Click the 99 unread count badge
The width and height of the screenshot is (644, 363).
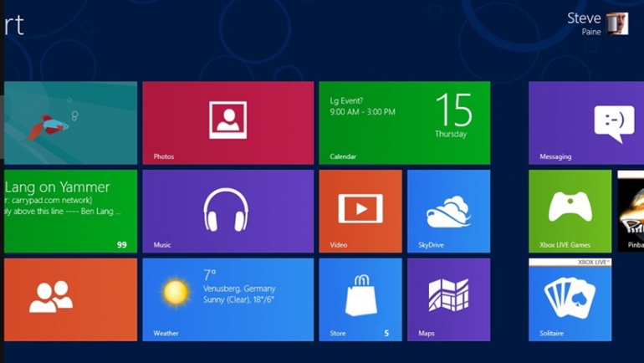[x=122, y=245]
